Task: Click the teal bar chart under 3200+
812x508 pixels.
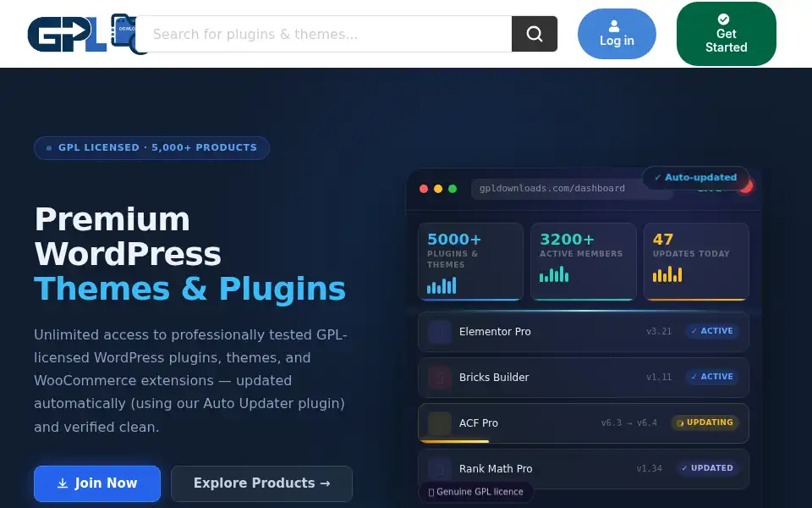Action: (x=554, y=274)
